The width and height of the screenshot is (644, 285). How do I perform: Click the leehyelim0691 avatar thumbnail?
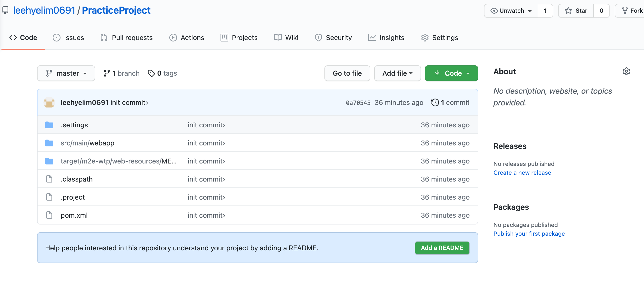[49, 102]
